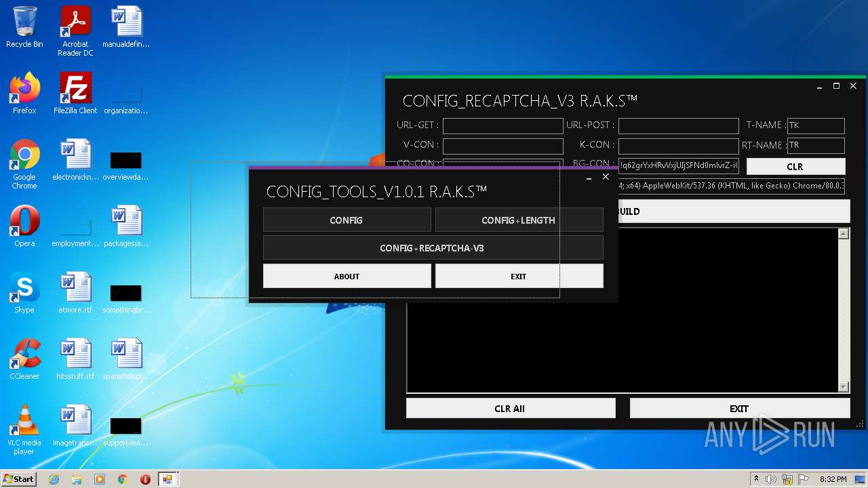Open the electronickn Word document
The width and height of the screenshot is (868, 488).
pos(75,161)
